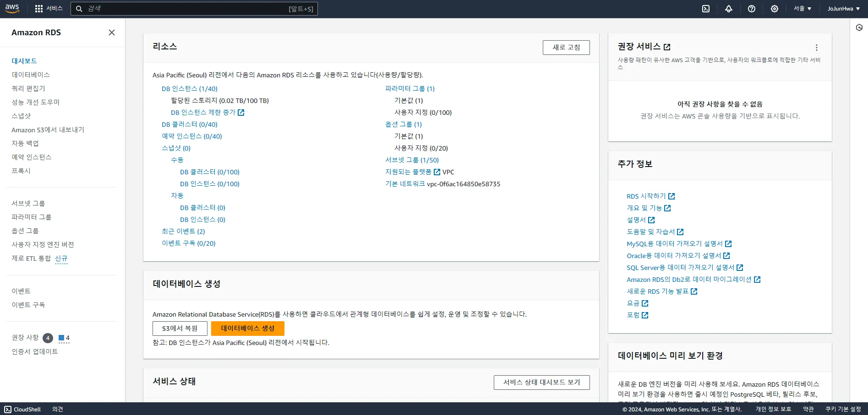Open the settings gear in top bar

click(x=775, y=9)
